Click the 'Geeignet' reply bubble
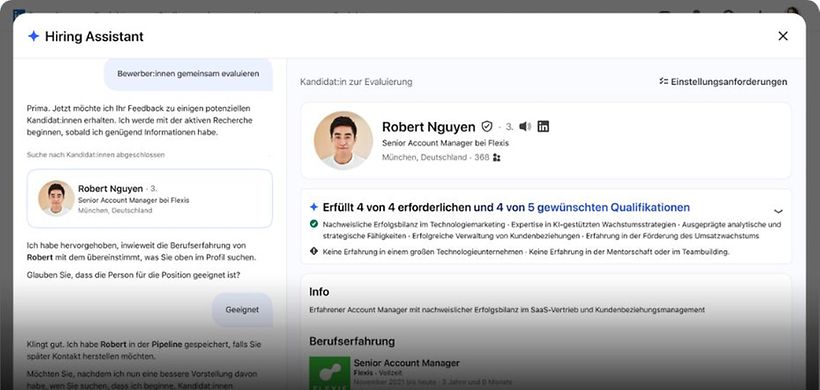Viewport: 820px width, 390px height. [242, 309]
